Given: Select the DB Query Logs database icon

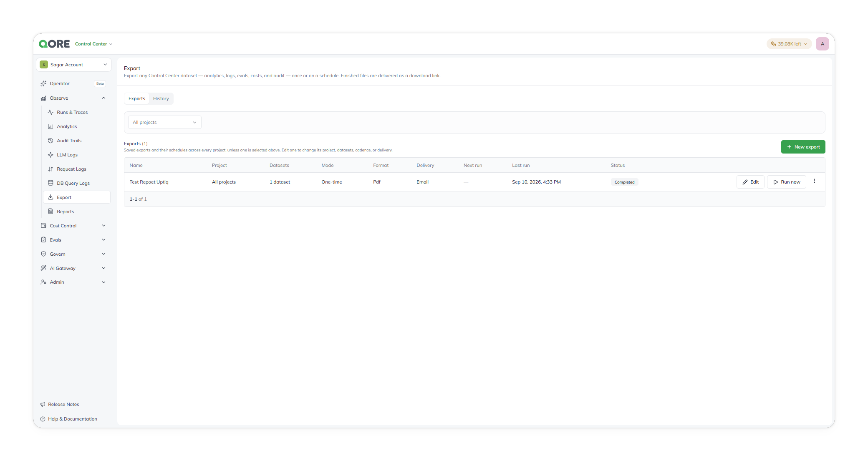Looking at the screenshot, I should point(50,183).
